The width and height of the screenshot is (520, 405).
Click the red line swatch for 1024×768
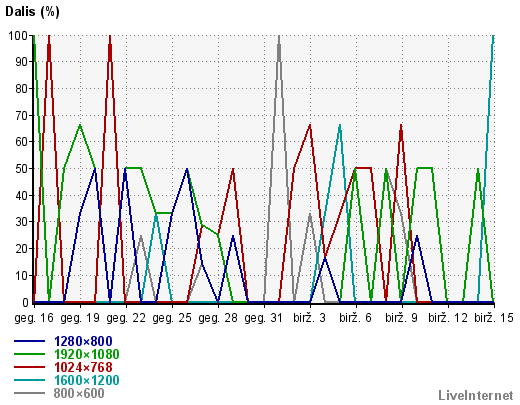(x=29, y=367)
